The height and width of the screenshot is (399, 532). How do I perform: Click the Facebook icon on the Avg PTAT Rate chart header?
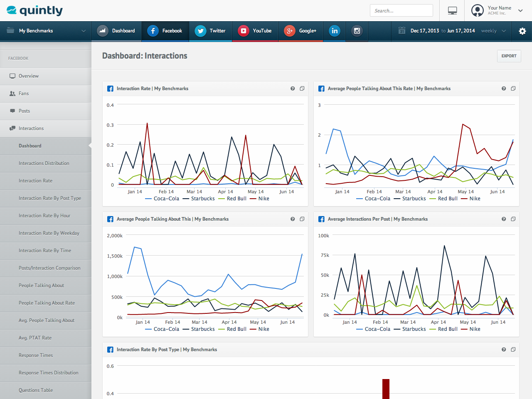[x=321, y=89]
